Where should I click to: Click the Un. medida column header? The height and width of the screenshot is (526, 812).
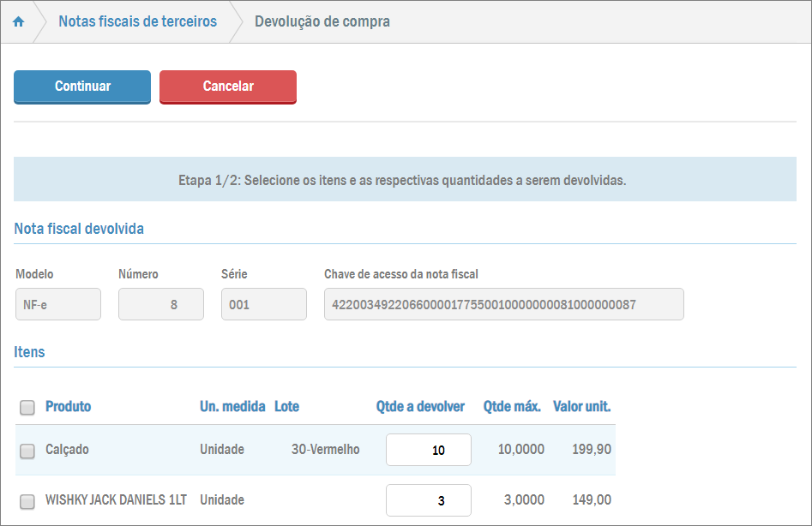coord(232,406)
